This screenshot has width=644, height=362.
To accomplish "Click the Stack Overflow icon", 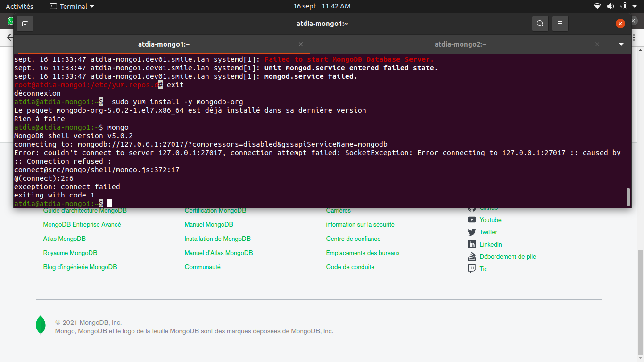I will coord(471,257).
